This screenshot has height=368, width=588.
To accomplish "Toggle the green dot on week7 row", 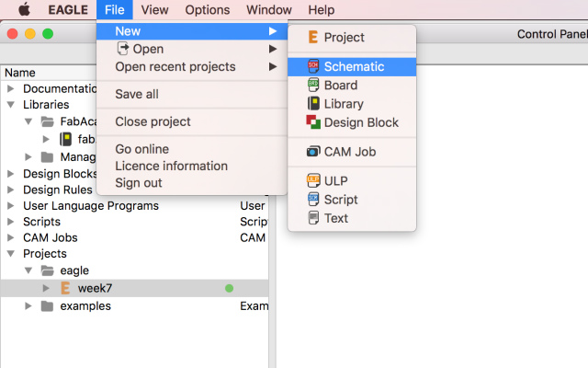I will [229, 288].
